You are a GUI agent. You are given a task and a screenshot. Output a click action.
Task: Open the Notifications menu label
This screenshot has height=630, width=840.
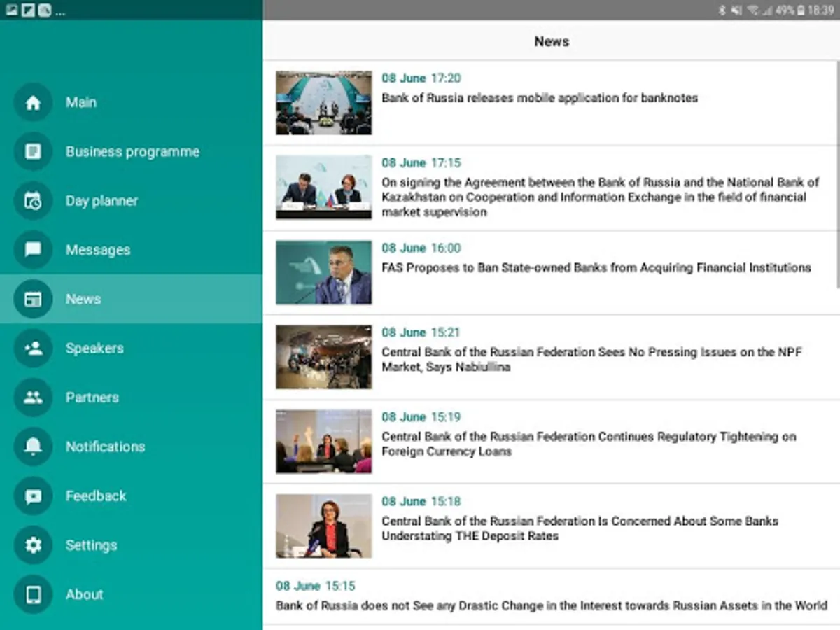(105, 447)
